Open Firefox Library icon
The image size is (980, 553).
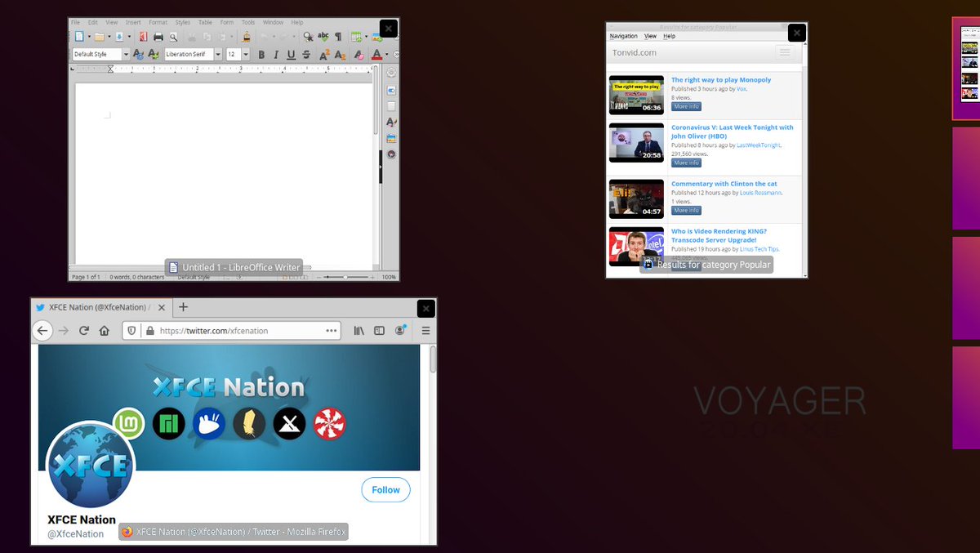pos(359,331)
